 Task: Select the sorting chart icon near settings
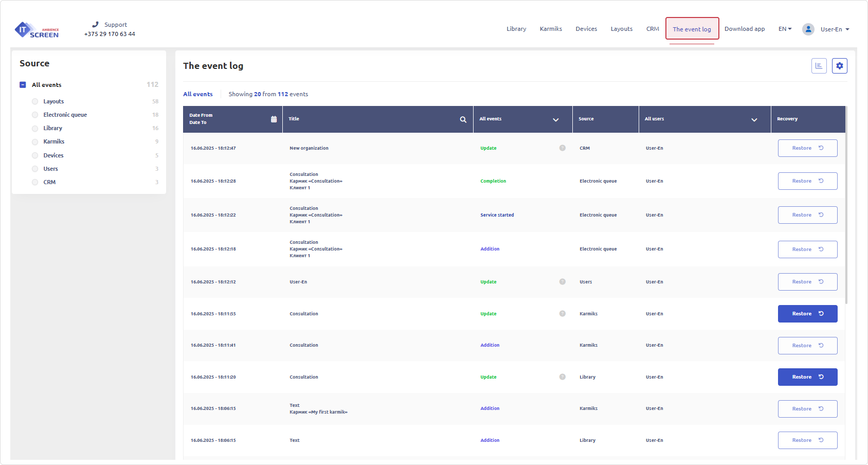(819, 66)
